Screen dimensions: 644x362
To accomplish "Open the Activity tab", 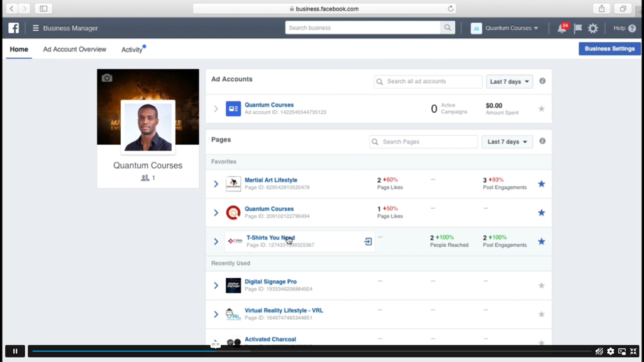I will coord(132,49).
